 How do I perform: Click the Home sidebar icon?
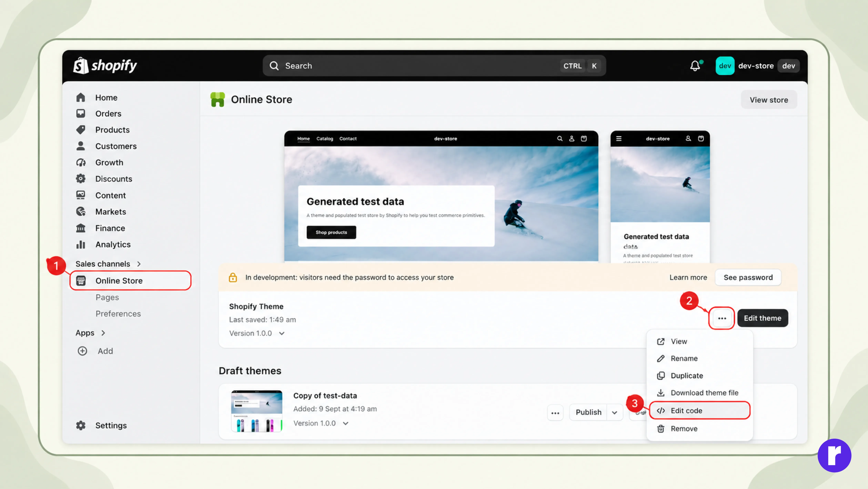click(x=80, y=97)
